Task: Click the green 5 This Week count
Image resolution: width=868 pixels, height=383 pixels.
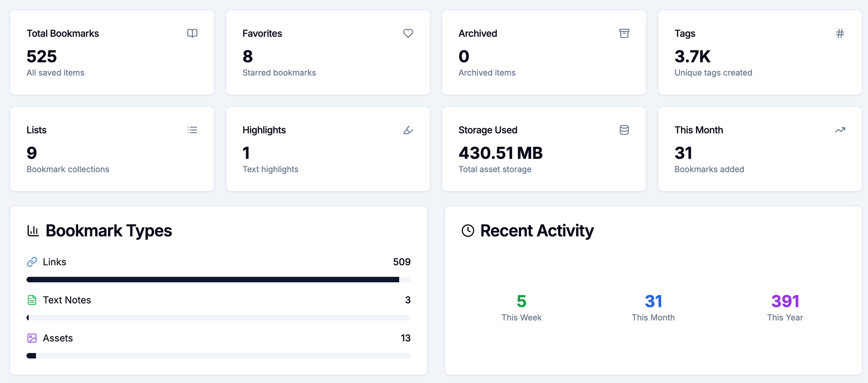Action: tap(521, 301)
